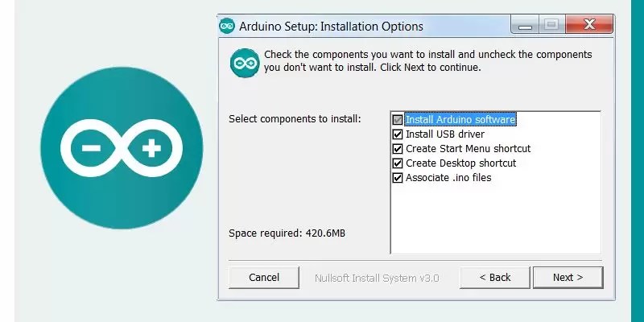This screenshot has width=644, height=322.
Task: Close the Arduino Setup window
Action: (589, 25)
